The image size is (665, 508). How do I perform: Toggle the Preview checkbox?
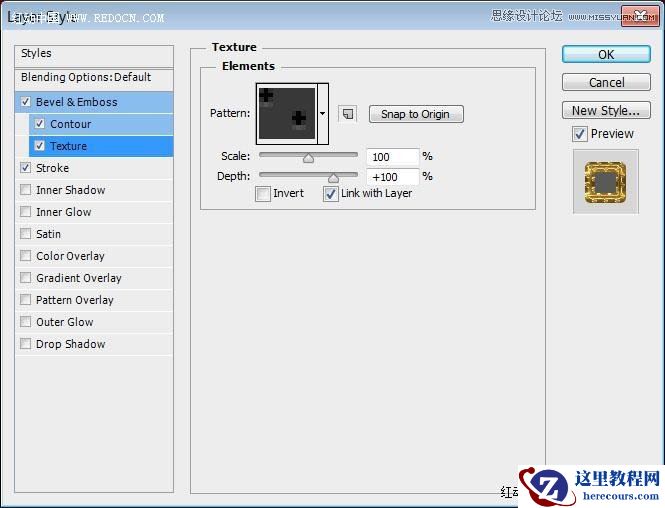click(580, 134)
